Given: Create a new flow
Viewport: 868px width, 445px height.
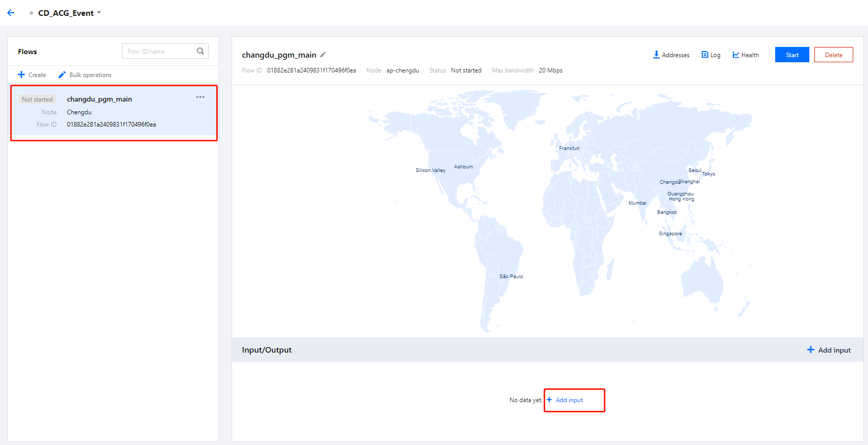Looking at the screenshot, I should 32,75.
